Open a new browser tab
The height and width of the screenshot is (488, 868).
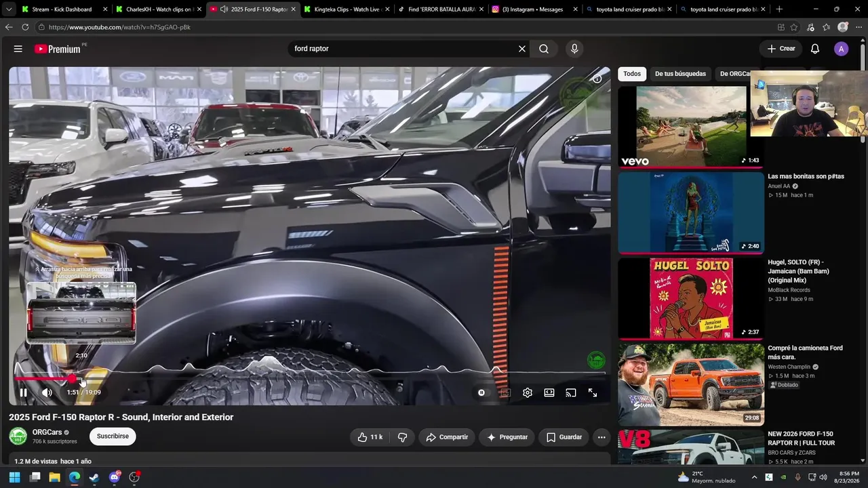click(x=779, y=9)
